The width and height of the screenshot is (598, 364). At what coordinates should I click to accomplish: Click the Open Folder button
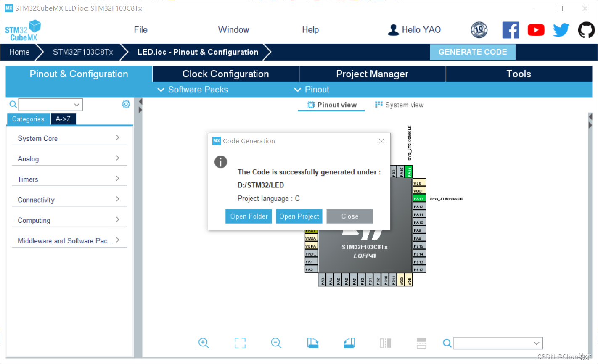249,216
